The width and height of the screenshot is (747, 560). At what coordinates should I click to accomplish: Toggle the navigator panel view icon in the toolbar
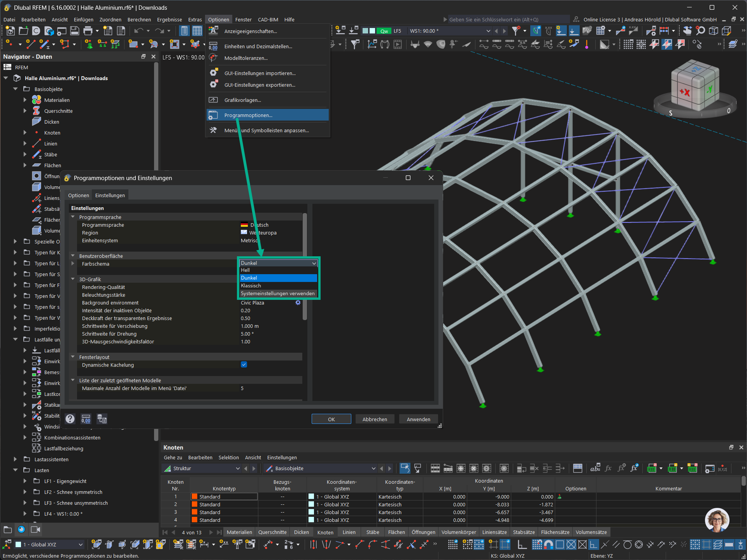(184, 31)
